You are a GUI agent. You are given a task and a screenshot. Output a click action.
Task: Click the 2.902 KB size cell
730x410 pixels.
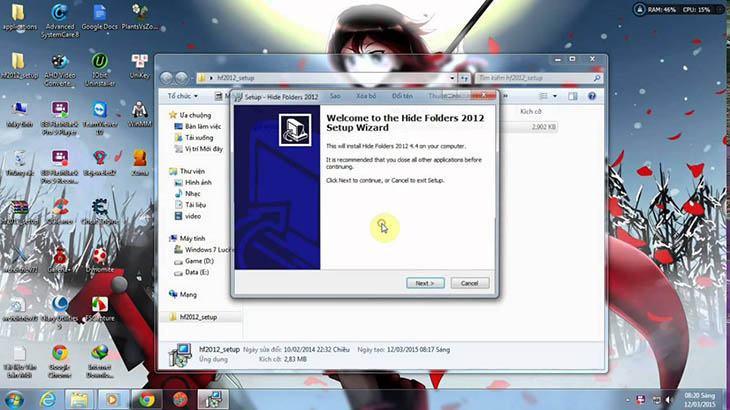[543, 127]
